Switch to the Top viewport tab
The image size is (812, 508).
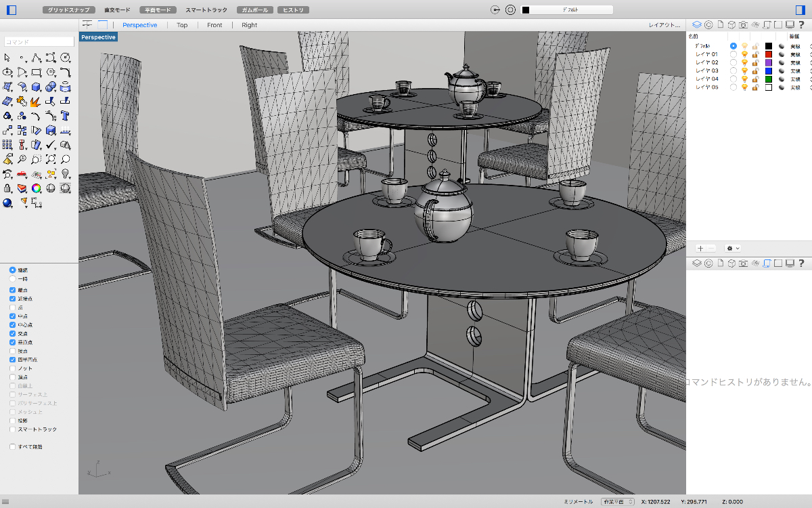[182, 25]
